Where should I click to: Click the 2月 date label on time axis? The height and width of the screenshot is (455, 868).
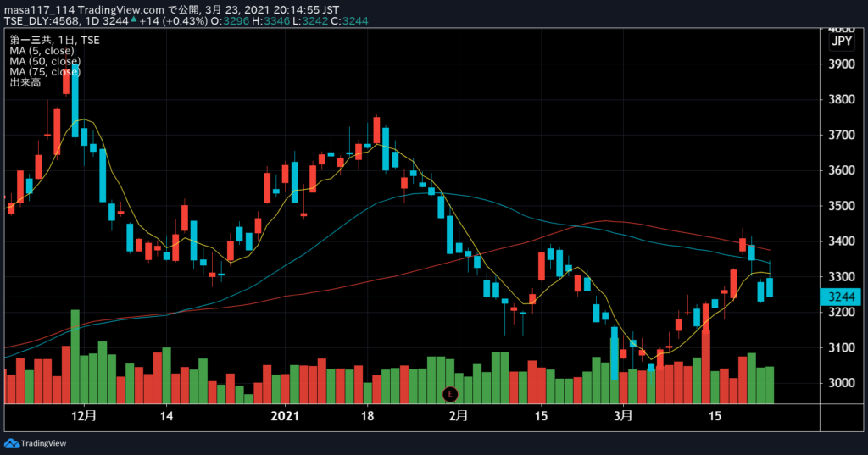pyautogui.click(x=459, y=416)
